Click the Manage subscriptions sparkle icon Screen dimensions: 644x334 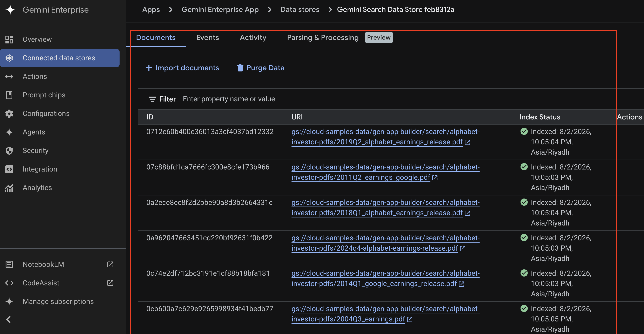9,301
